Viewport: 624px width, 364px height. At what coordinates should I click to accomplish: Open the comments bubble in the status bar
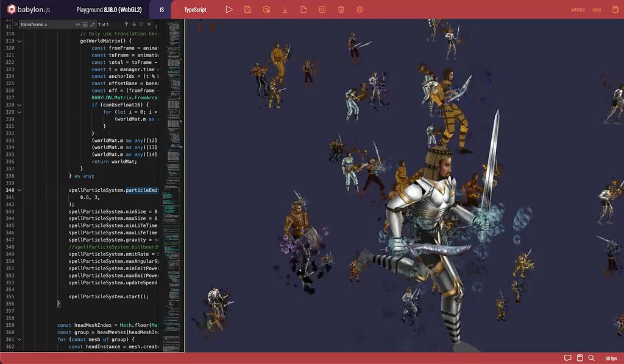(568, 358)
